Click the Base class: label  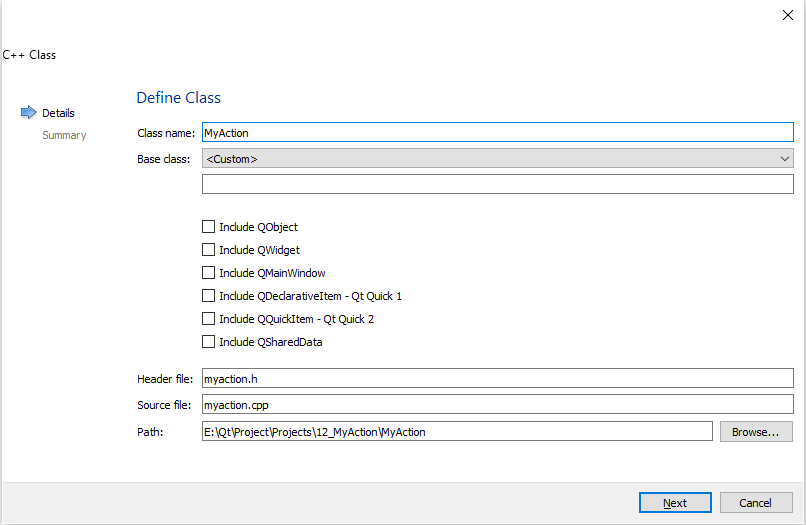coord(163,159)
